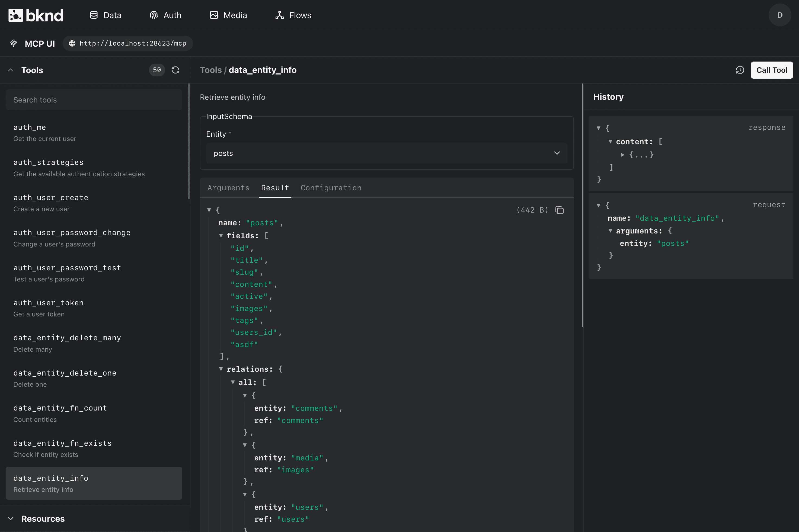The image size is (799, 532).
Task: Refresh the tools list
Action: tap(175, 70)
